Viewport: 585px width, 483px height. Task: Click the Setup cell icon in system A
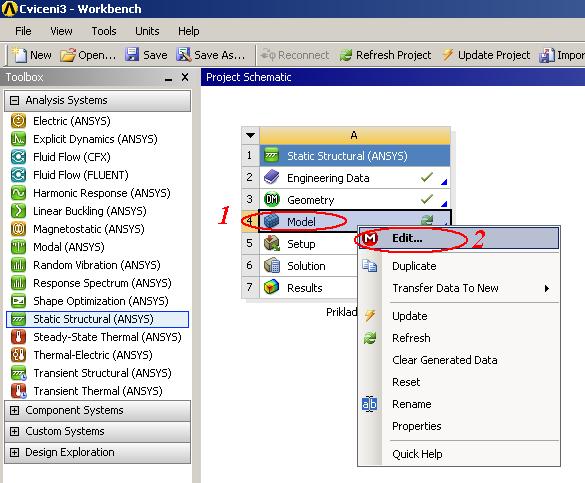(272, 244)
